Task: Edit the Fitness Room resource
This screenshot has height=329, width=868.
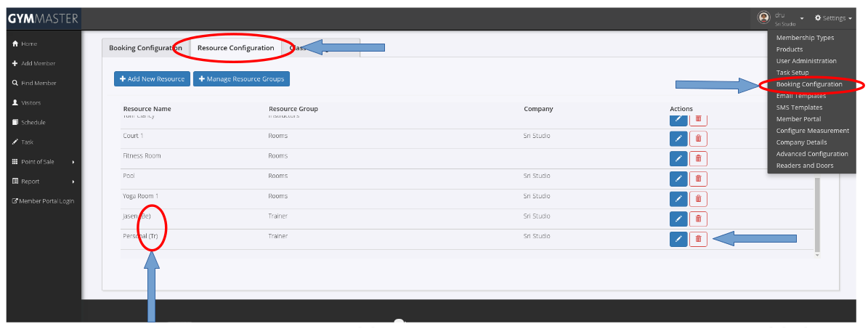Action: pos(678,158)
